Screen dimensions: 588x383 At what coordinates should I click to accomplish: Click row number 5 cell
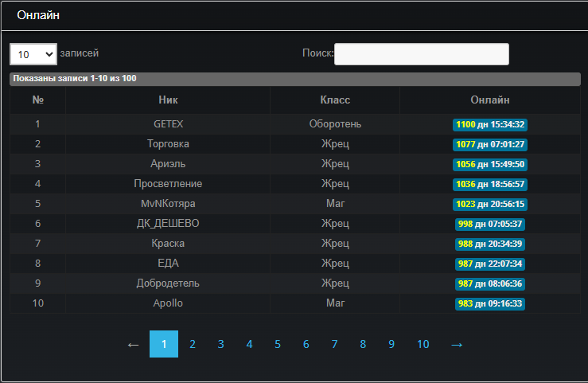pos(38,204)
